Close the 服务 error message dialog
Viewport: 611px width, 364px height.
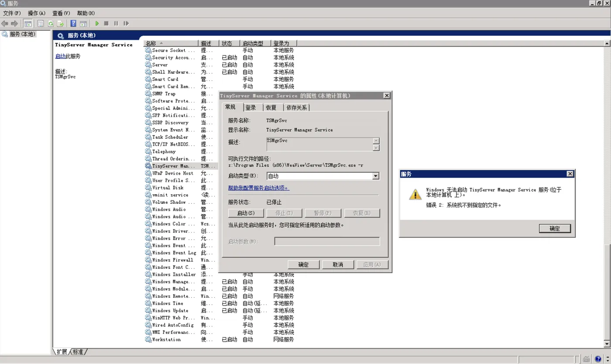(x=570, y=174)
